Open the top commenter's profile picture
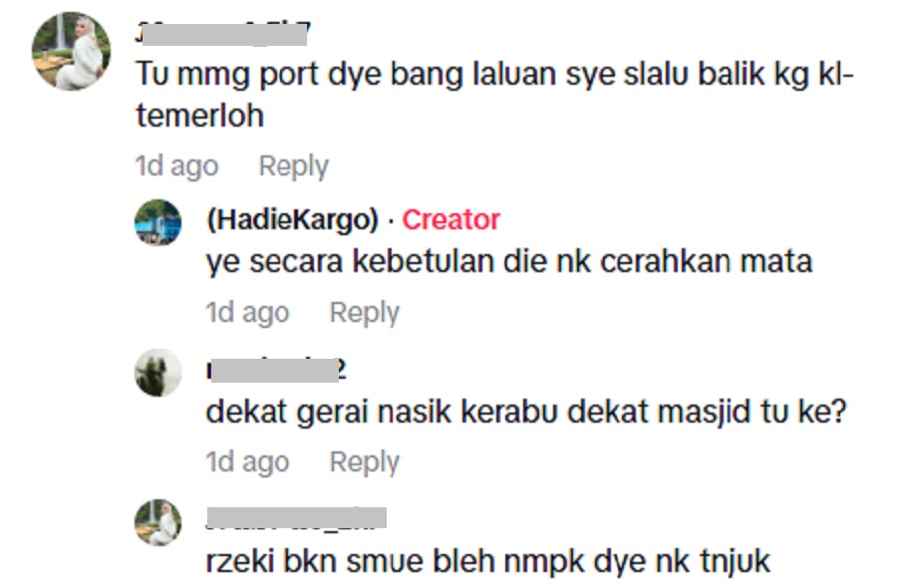This screenshot has width=897, height=588. [71, 51]
